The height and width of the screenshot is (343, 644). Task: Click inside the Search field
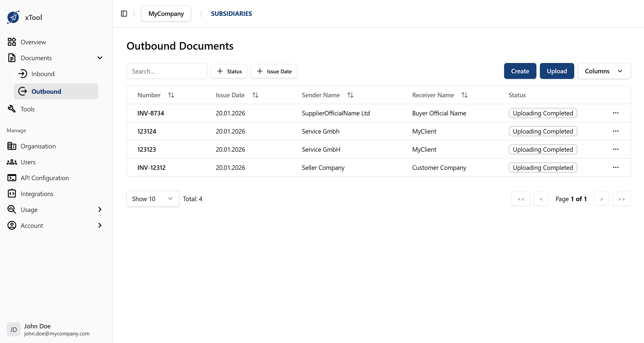[x=167, y=71]
